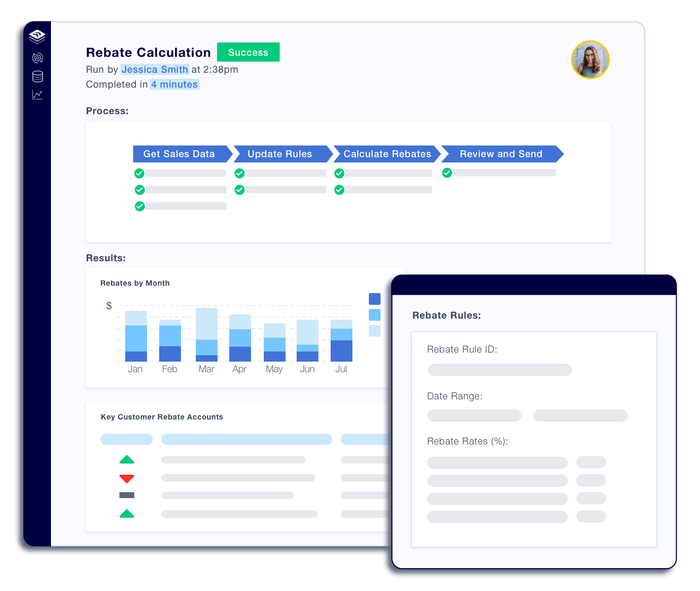Screen dimensions: 700x591
Task: Click the dark blue legend swatch
Action: pyautogui.click(x=374, y=299)
